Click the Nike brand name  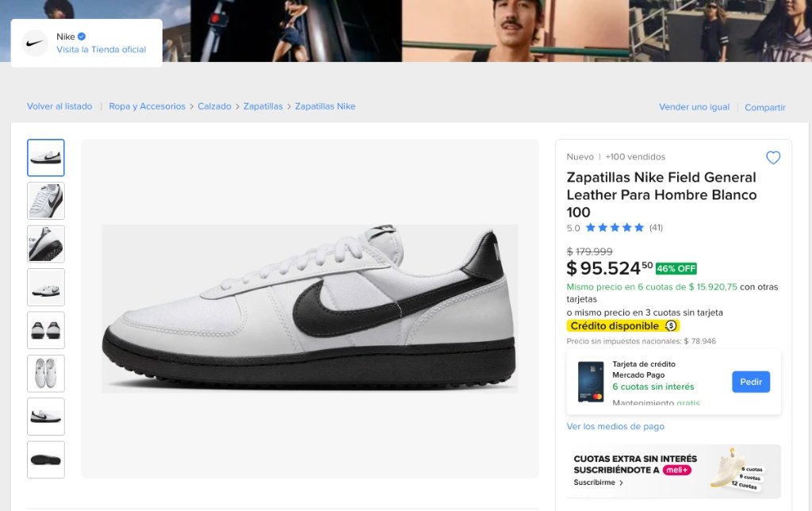pyautogui.click(x=65, y=36)
